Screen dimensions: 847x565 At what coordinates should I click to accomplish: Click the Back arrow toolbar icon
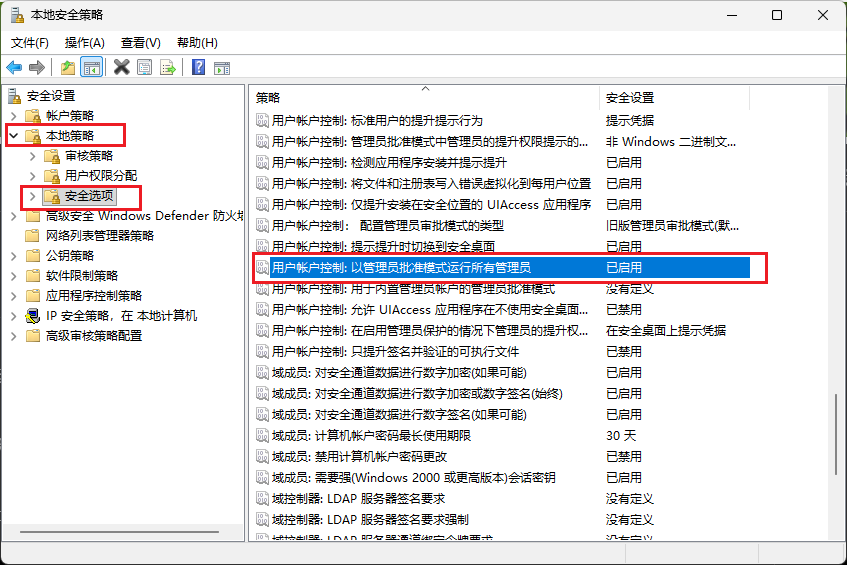14,67
